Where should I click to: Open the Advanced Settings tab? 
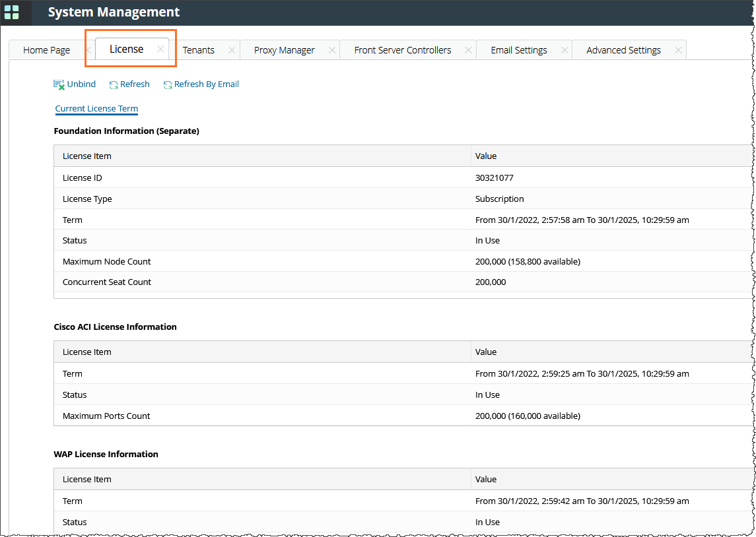pos(623,50)
